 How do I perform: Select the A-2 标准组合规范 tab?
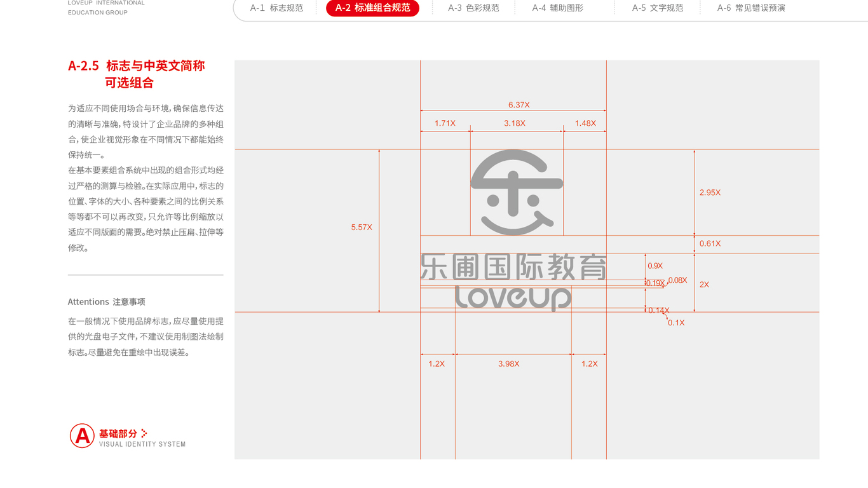372,8
